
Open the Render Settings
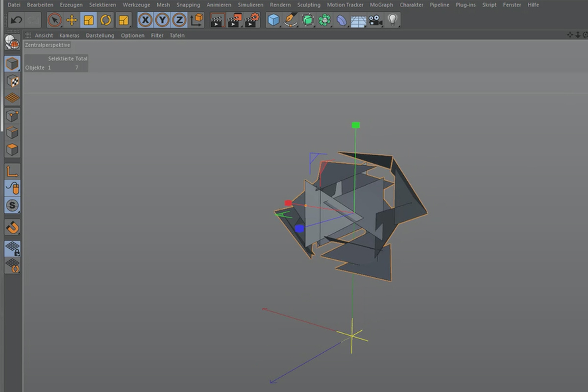(x=252, y=20)
